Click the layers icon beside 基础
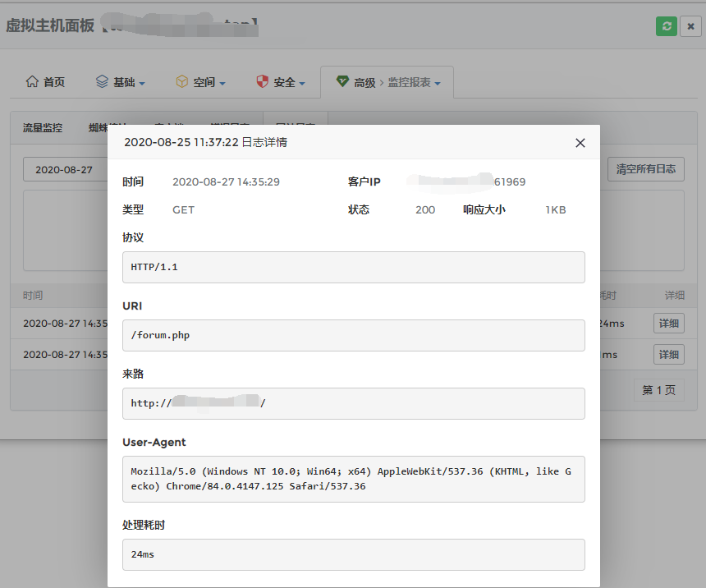Image resolution: width=706 pixels, height=588 pixels. pos(103,81)
